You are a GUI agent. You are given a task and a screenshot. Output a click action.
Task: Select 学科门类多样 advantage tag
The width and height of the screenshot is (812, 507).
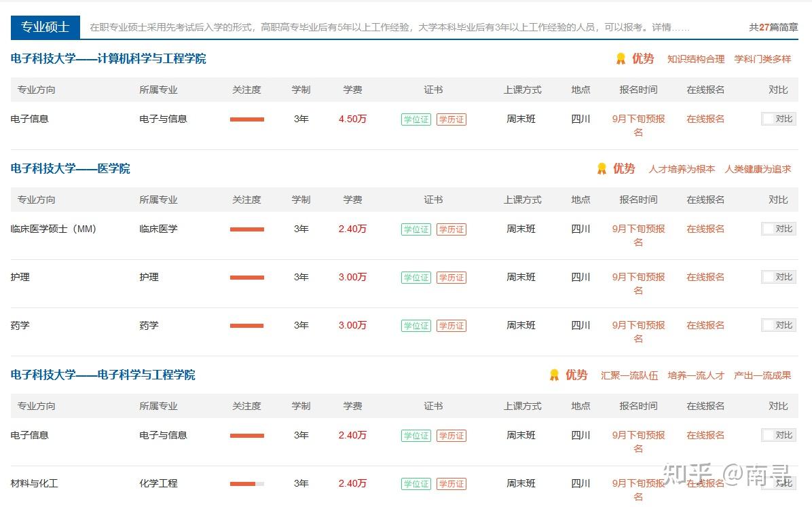pyautogui.click(x=762, y=58)
